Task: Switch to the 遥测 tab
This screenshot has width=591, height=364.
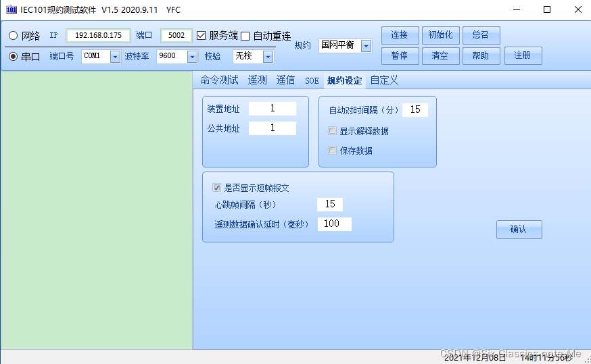Action: click(258, 80)
